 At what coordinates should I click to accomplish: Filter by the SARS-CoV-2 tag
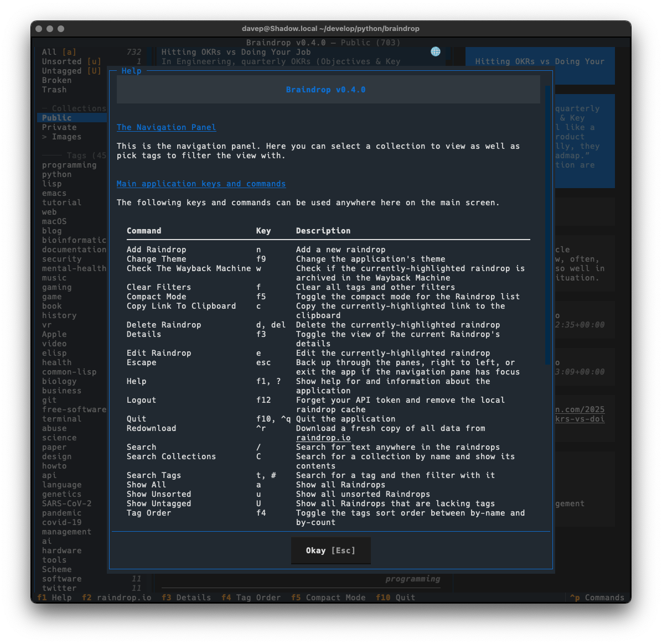point(67,503)
